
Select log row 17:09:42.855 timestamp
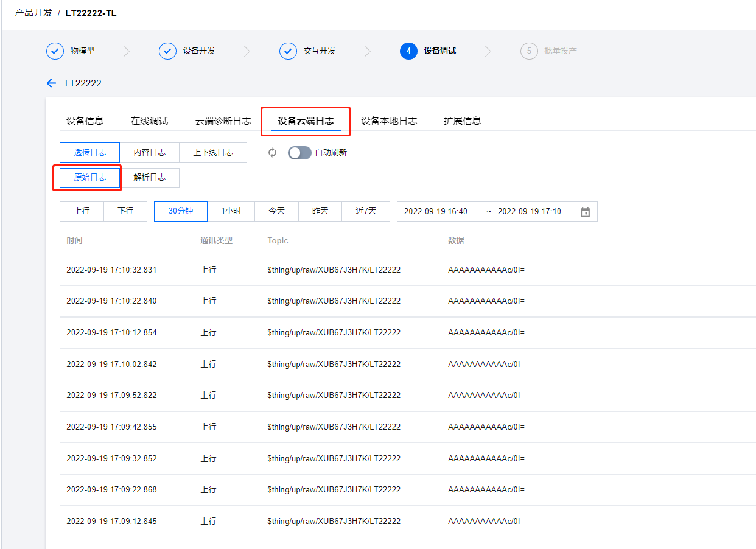pos(111,427)
